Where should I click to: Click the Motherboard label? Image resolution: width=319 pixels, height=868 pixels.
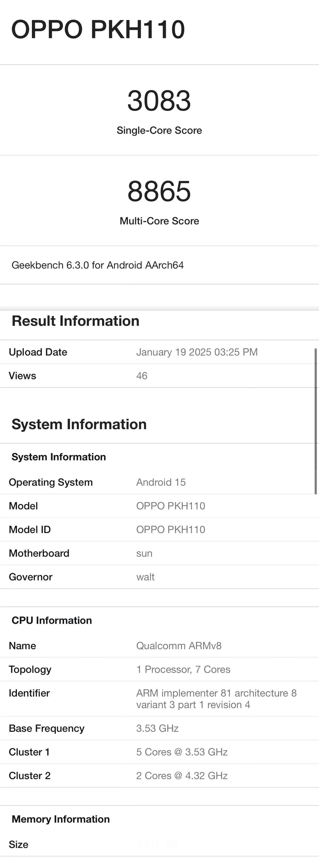pos(39,553)
